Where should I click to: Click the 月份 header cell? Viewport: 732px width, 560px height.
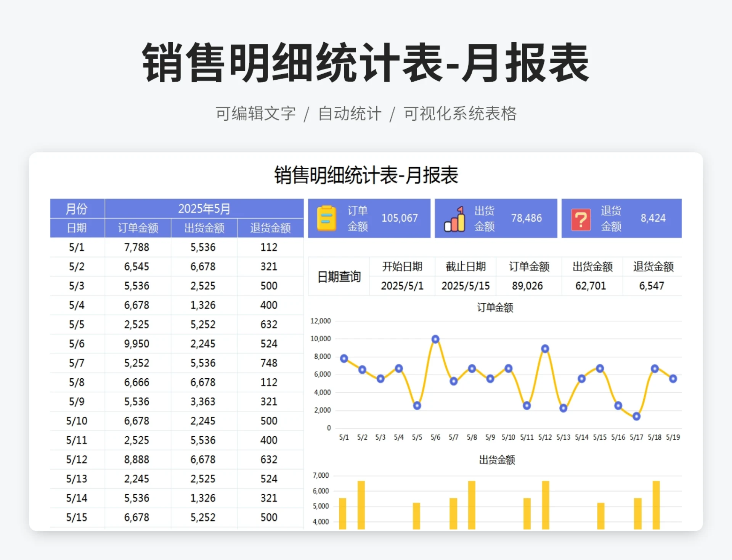pos(77,209)
